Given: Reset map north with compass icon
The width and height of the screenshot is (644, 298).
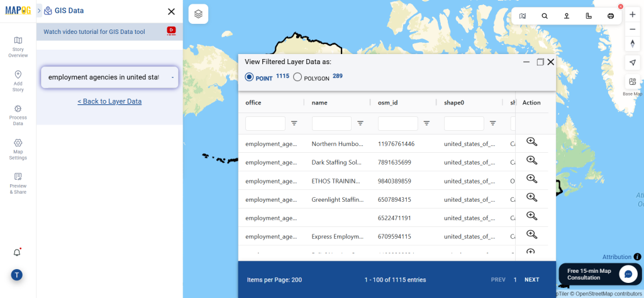Looking at the screenshot, I should point(633,43).
